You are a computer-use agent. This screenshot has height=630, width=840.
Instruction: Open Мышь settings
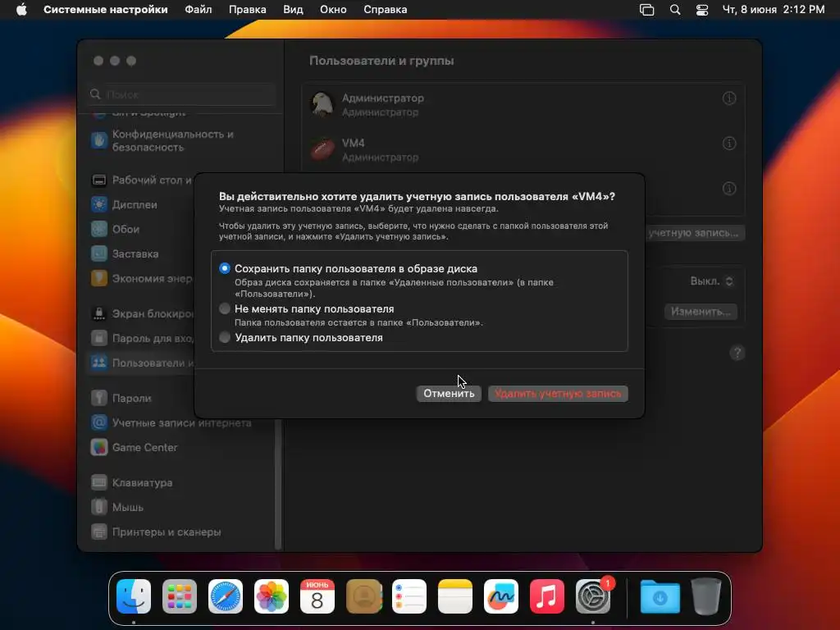click(182, 507)
